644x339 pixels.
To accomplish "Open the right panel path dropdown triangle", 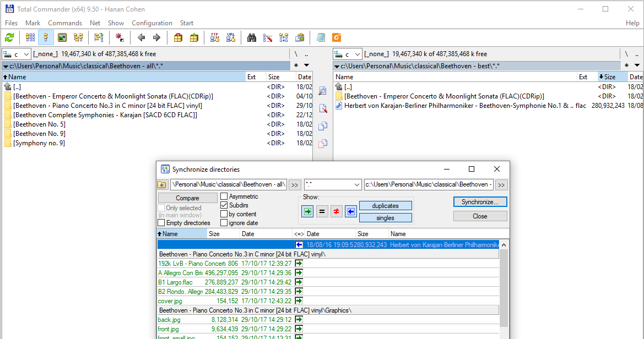I will click(x=337, y=66).
